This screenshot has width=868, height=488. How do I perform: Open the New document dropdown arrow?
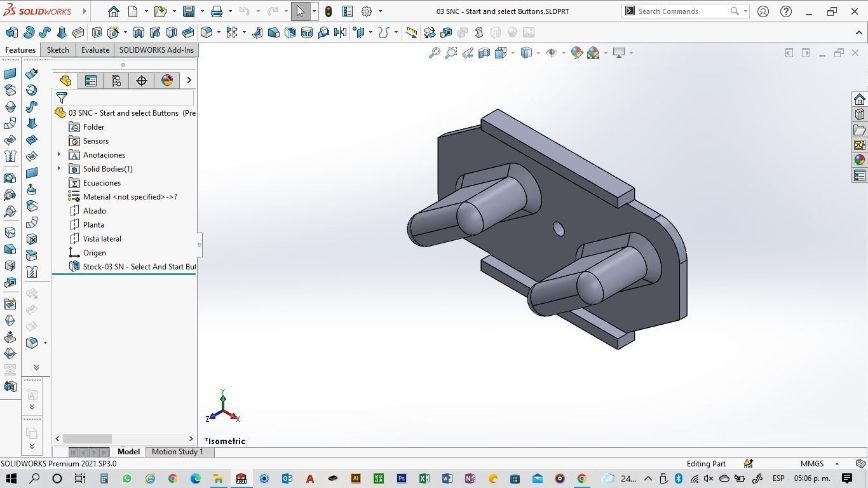point(146,11)
